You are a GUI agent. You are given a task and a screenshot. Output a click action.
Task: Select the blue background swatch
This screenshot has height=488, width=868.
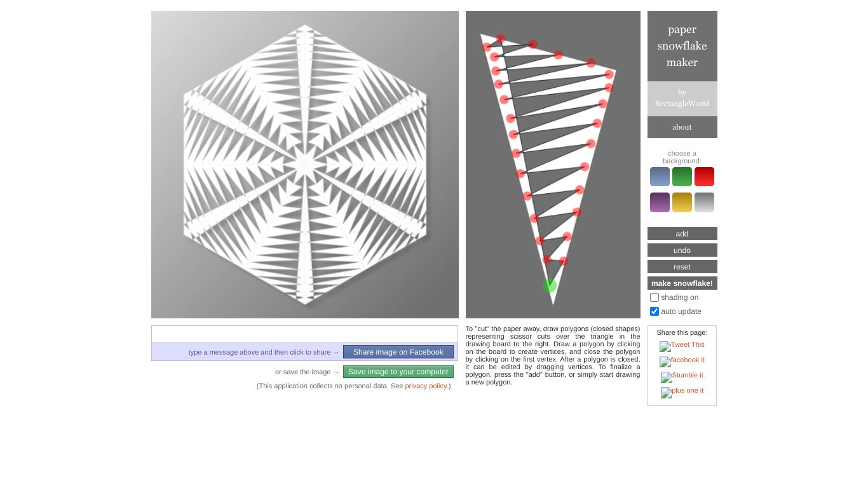click(x=660, y=177)
